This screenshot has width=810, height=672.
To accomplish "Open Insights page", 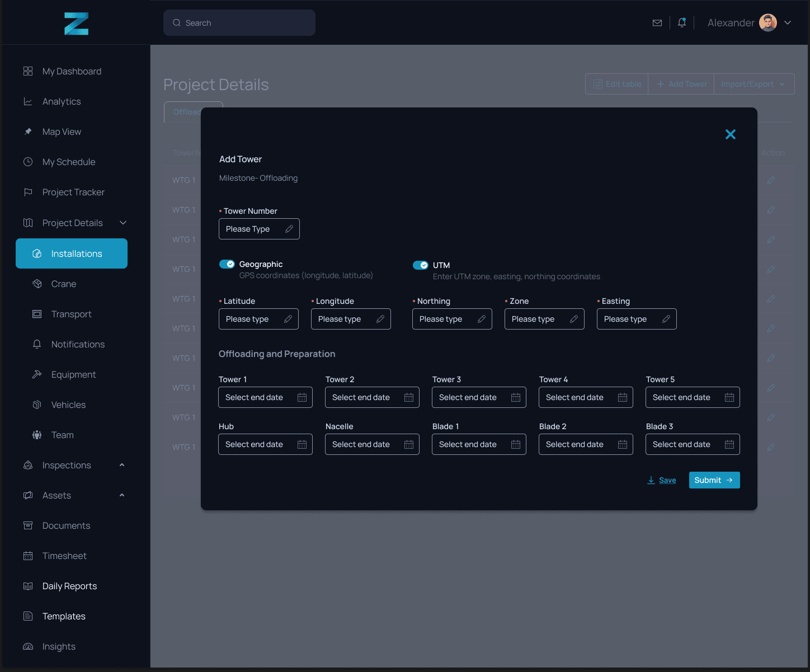I will point(59,646).
